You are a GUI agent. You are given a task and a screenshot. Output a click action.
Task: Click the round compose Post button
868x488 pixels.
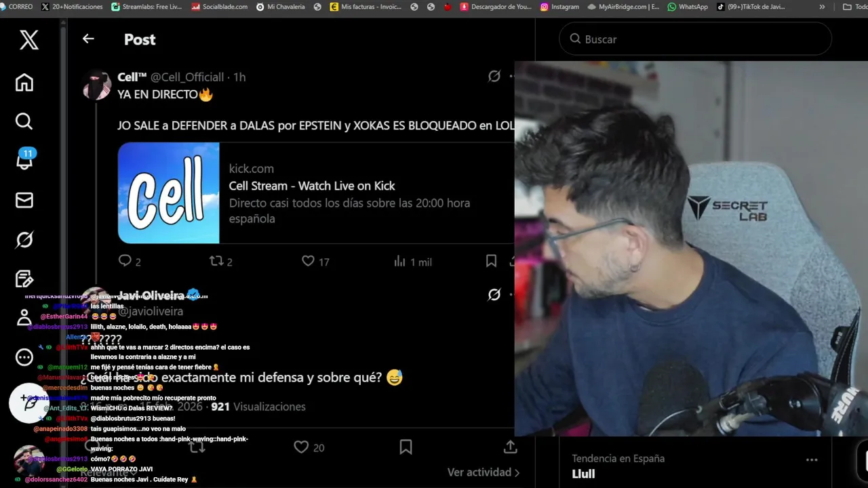[28, 403]
